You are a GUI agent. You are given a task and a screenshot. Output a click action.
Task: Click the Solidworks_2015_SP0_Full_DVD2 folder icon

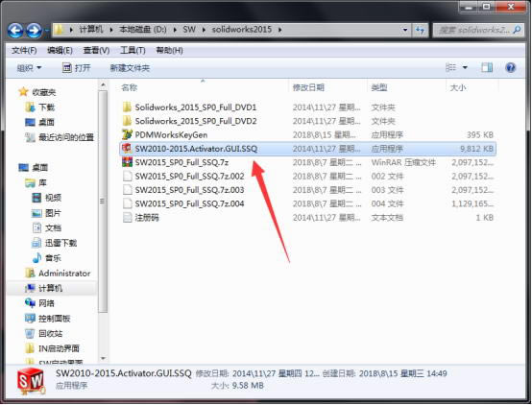coord(127,121)
